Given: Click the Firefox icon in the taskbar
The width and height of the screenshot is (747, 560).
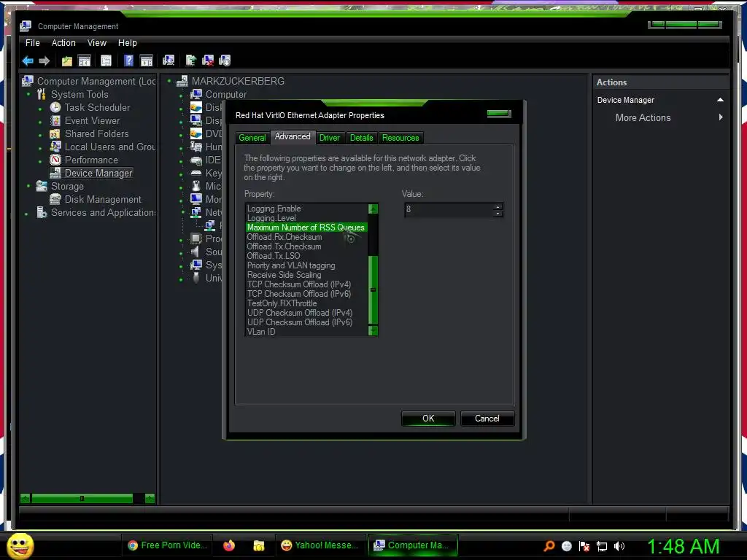Looking at the screenshot, I should point(229,545).
